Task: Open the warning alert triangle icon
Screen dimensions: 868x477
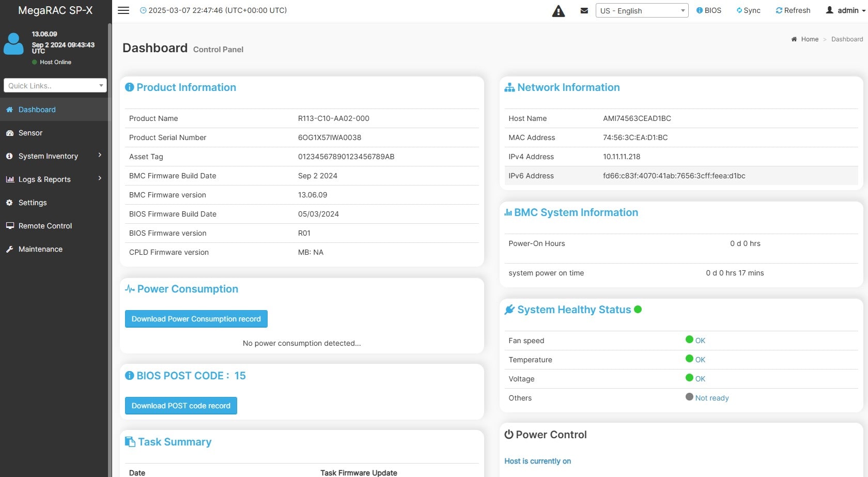Action: tap(559, 11)
